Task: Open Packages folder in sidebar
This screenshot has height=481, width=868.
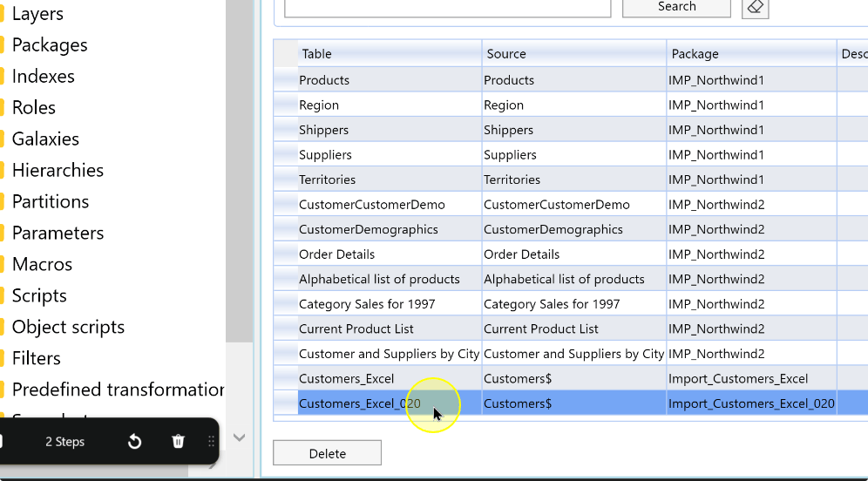Action: pos(50,45)
